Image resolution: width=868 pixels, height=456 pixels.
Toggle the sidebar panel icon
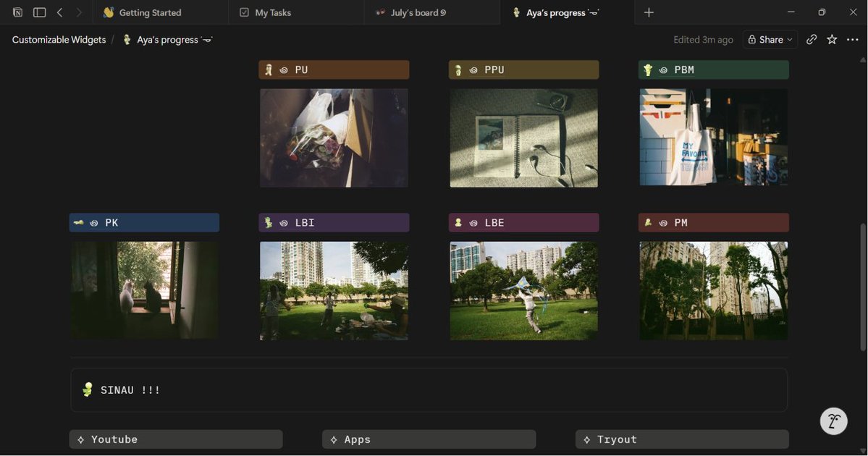[x=39, y=12]
